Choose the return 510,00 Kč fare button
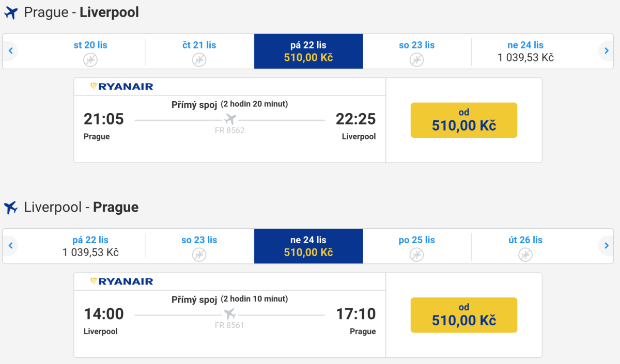This screenshot has height=364, width=620. click(463, 314)
